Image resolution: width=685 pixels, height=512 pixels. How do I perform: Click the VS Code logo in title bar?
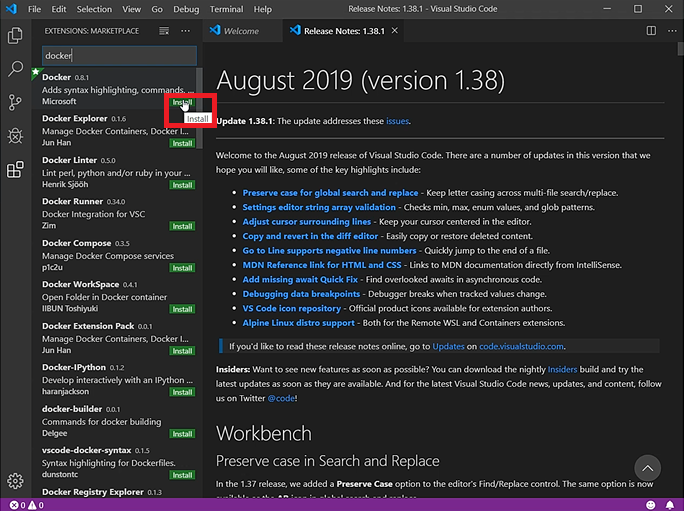coord(11,9)
